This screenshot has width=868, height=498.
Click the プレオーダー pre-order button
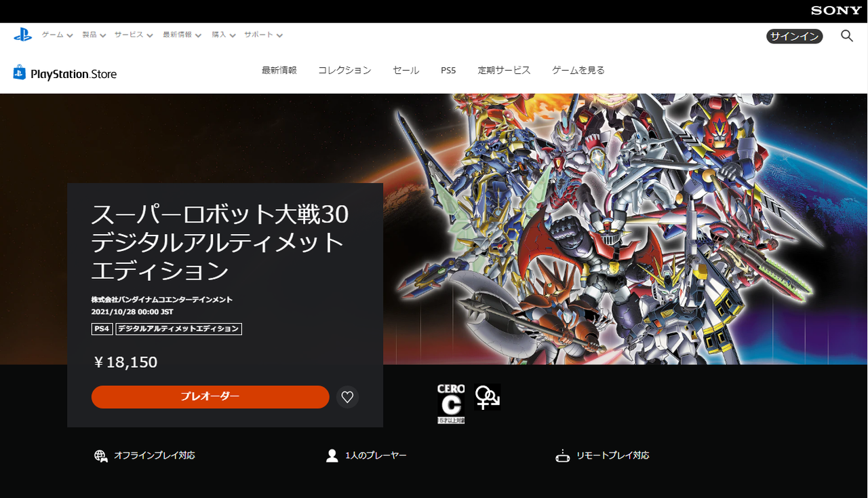[210, 397]
